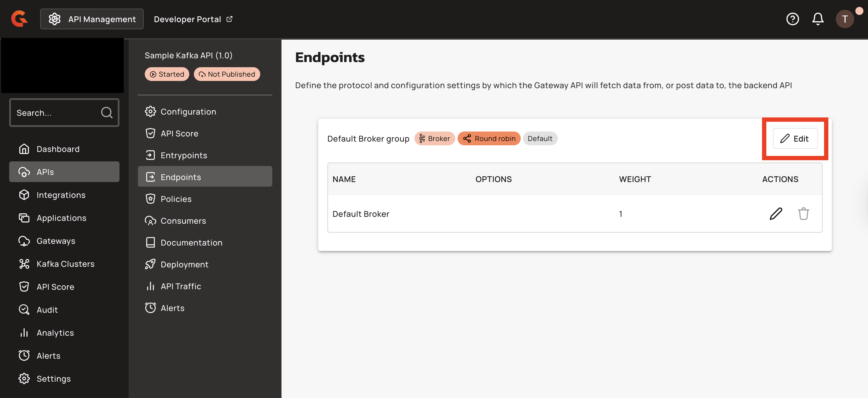Open the notifications bell
The image size is (868, 398).
tap(817, 19)
